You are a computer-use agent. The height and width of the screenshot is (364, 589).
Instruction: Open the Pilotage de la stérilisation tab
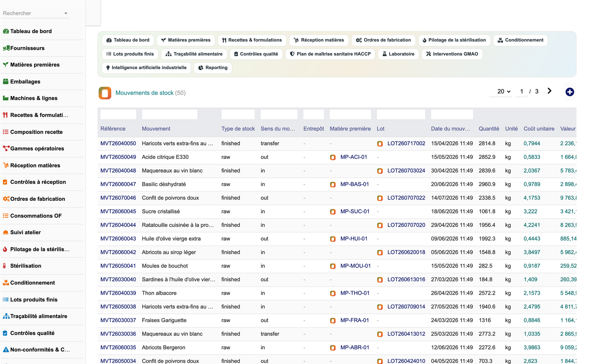454,40
